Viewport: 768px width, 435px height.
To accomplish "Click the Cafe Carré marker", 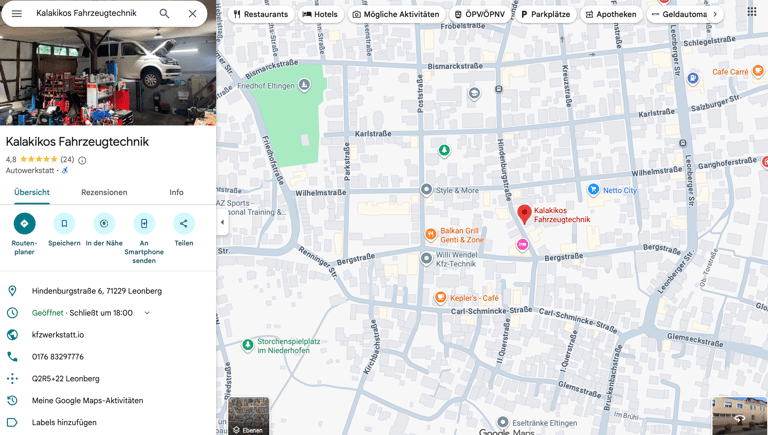I will click(758, 72).
